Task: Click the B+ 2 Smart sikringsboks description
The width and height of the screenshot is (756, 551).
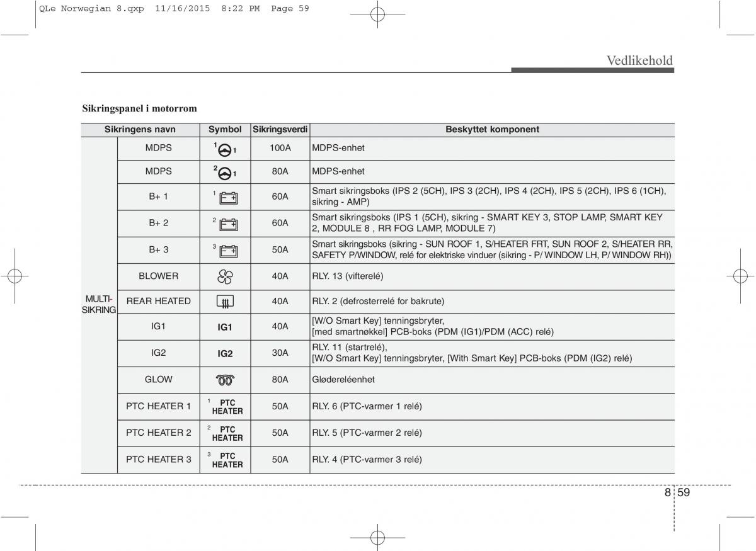Action: [x=488, y=223]
